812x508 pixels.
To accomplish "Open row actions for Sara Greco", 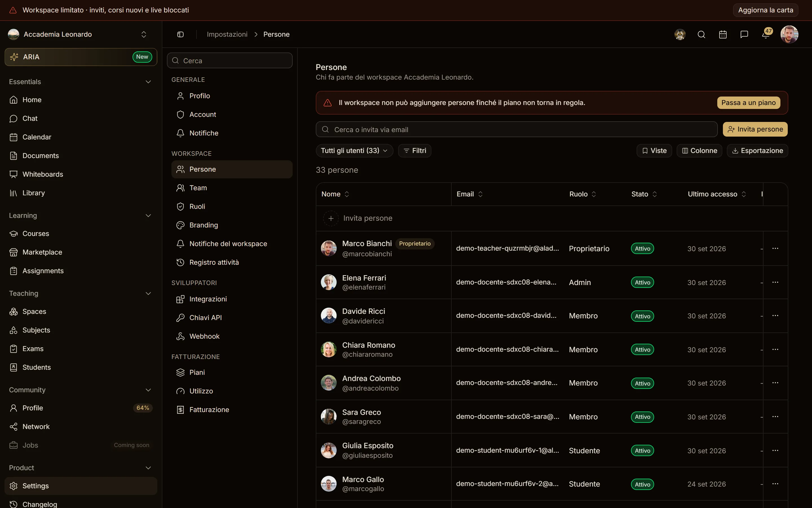I will (x=775, y=417).
